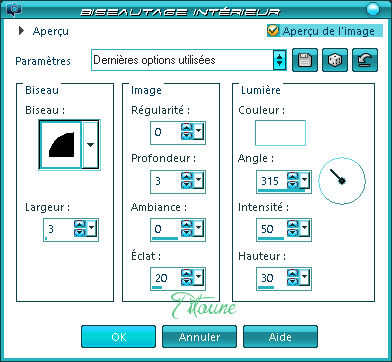
Task: Open the Ambiance slider dropdown
Action: (x=198, y=229)
